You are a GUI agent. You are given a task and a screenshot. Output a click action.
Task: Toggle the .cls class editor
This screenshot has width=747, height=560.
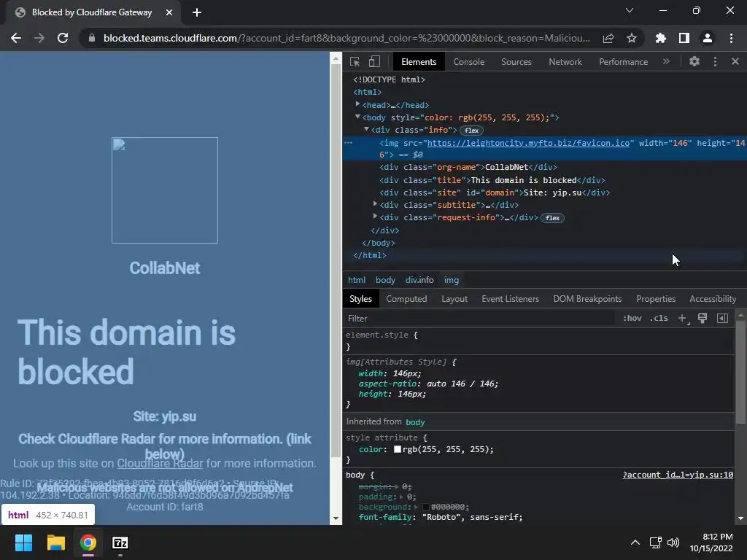pyautogui.click(x=659, y=318)
